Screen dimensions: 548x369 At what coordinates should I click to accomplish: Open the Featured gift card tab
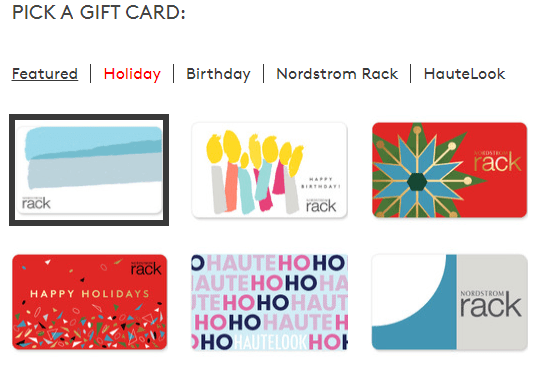(45, 74)
